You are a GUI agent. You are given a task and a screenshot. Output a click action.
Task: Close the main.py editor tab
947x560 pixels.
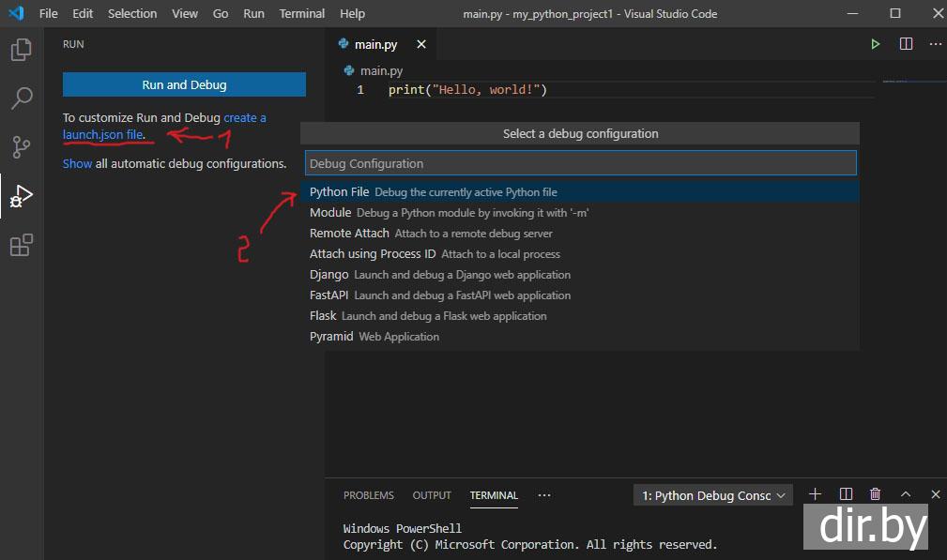[421, 44]
